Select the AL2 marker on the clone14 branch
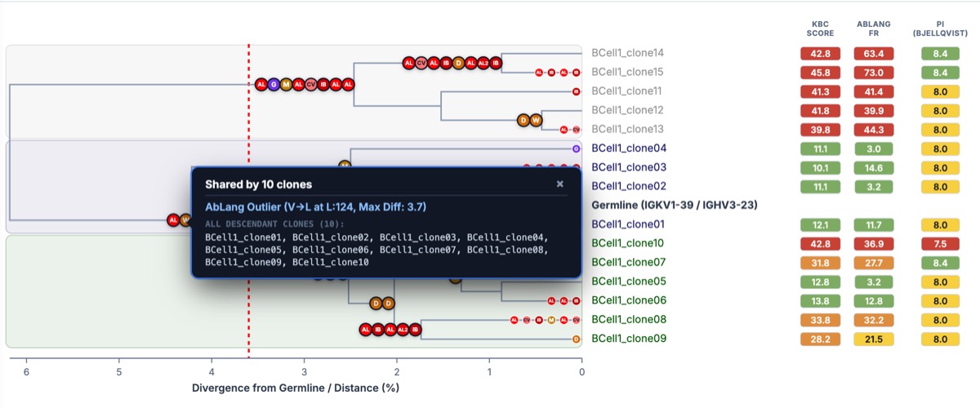The image size is (980, 408). click(x=483, y=63)
